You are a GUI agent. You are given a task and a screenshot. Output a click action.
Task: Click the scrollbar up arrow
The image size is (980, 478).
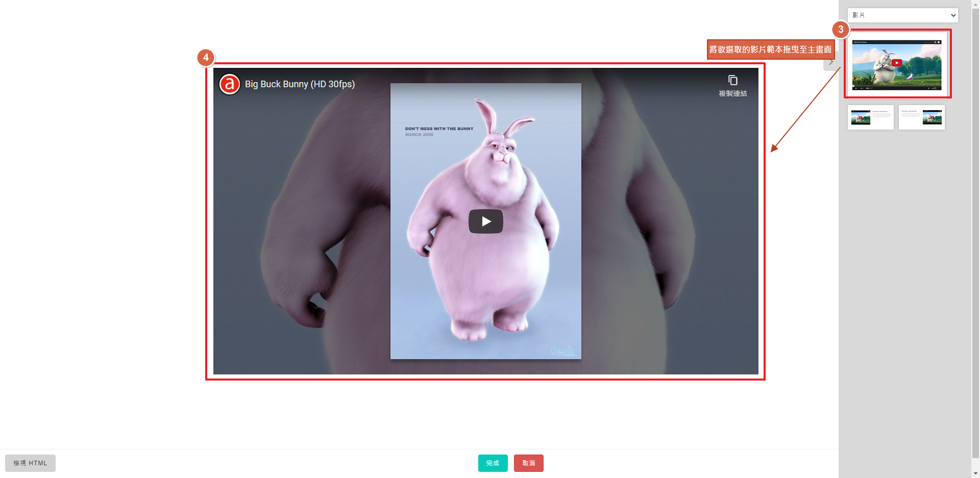[x=975, y=4]
